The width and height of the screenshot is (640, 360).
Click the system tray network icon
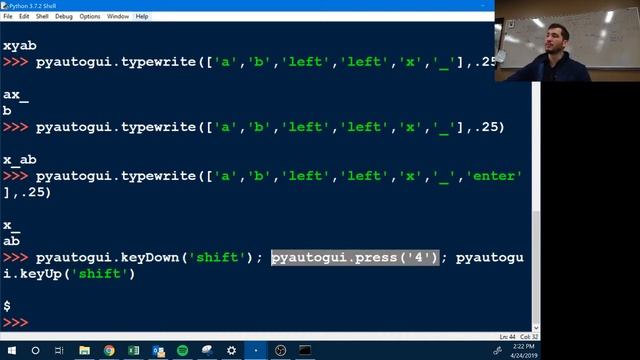[497, 351]
